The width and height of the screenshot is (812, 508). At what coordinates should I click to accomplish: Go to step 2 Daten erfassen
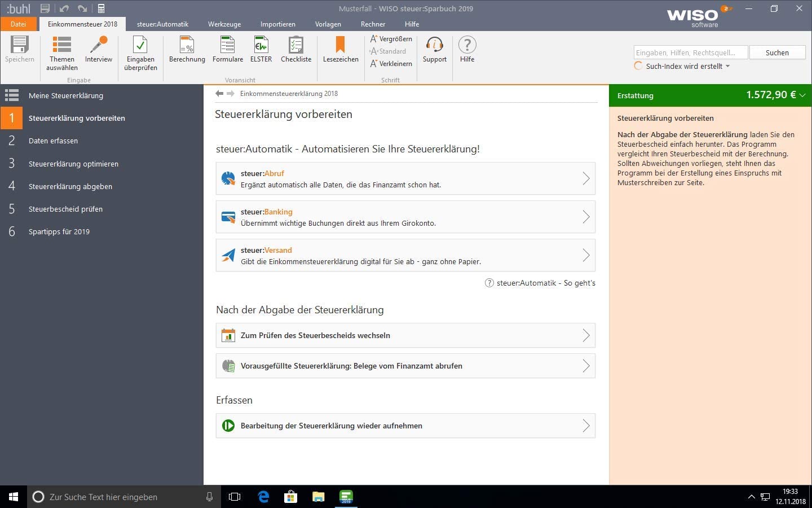(54, 141)
